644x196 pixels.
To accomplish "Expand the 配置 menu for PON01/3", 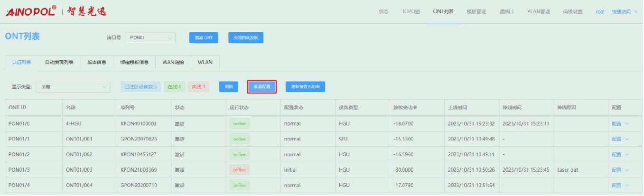I will click(620, 170).
